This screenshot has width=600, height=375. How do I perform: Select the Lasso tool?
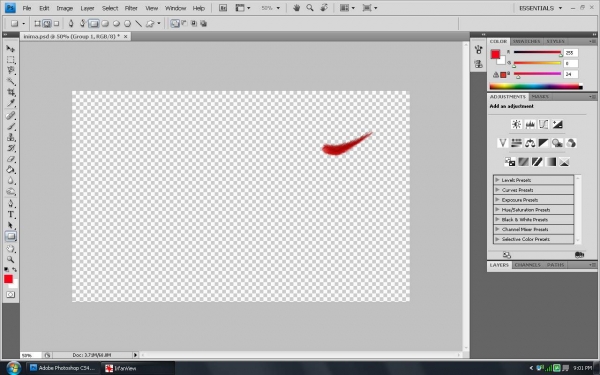(x=10, y=70)
